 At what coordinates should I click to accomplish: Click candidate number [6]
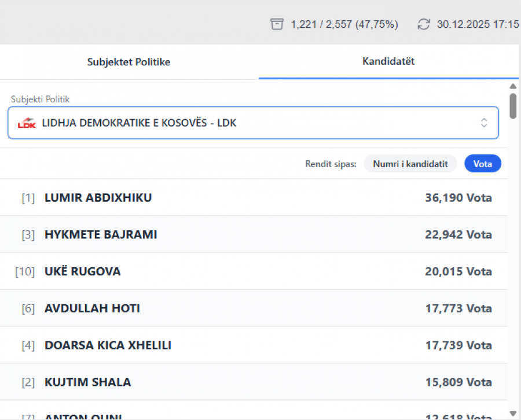pyautogui.click(x=28, y=308)
